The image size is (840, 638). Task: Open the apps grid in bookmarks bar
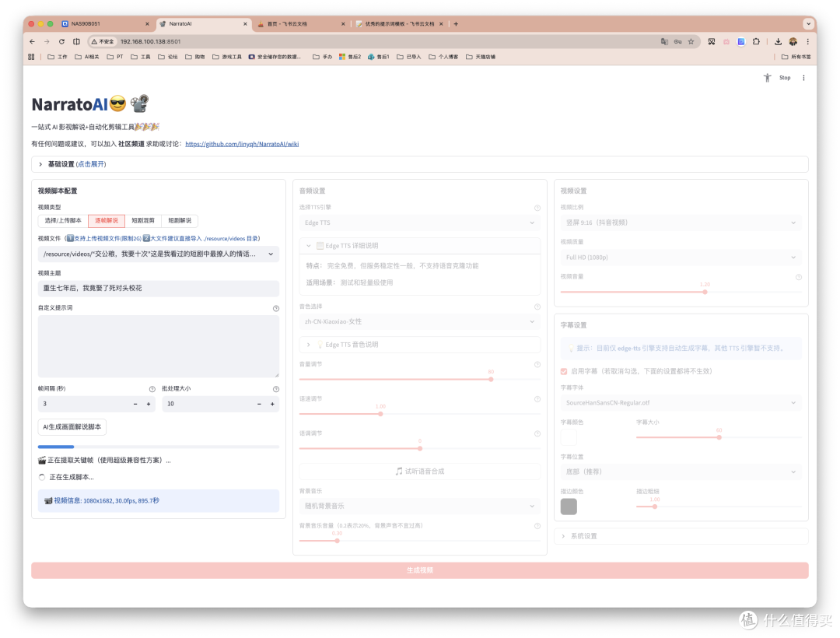pyautogui.click(x=31, y=56)
